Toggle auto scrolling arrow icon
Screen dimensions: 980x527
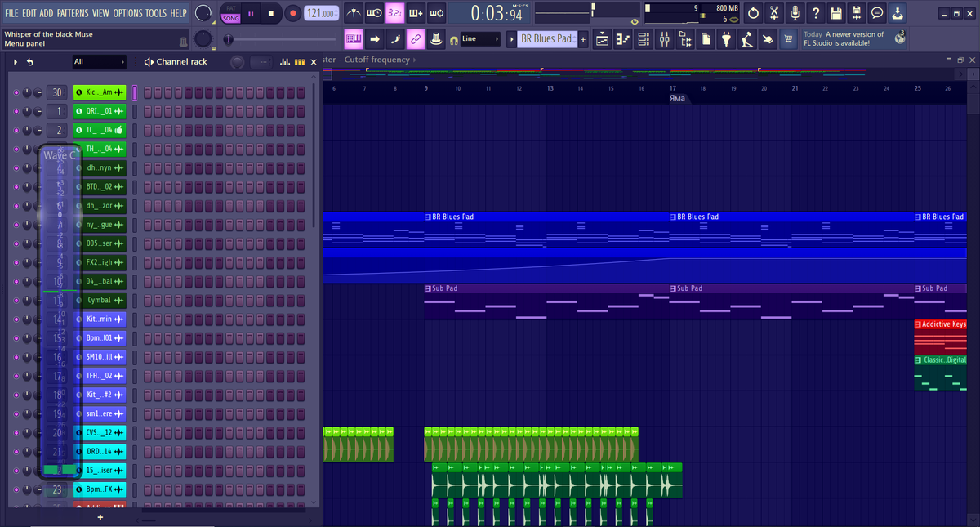tap(374, 38)
